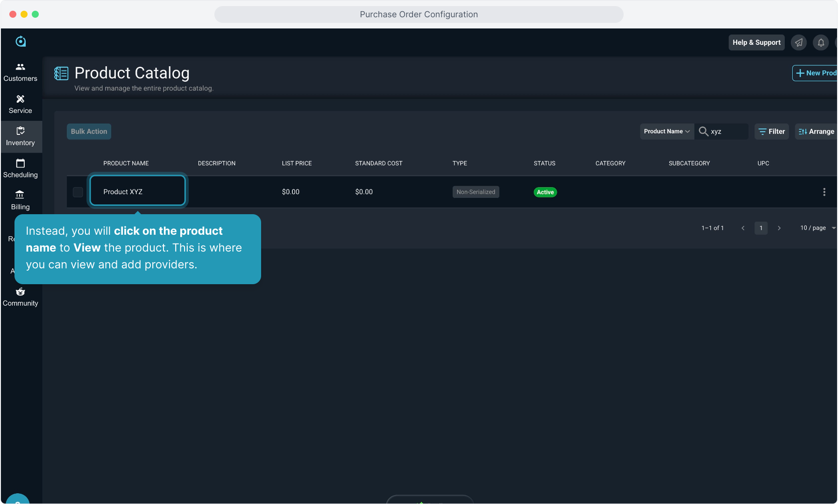This screenshot has width=838, height=504.
Task: Go to the next results page arrow
Action: 779,228
